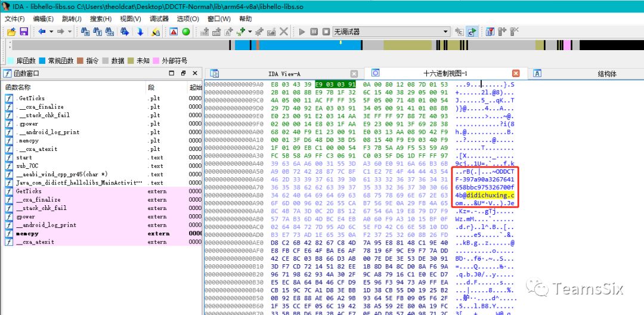Open the 选项(O) menu
The width and height of the screenshot is (644, 315).
click(x=188, y=19)
